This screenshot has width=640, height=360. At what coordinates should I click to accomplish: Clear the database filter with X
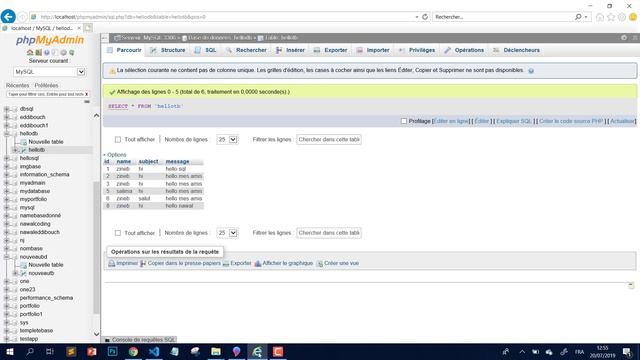[86, 94]
